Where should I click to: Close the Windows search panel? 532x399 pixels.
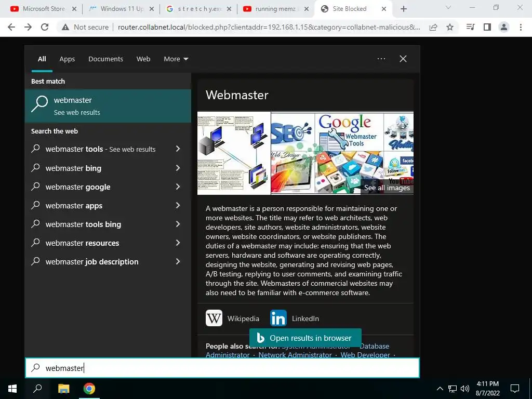[403, 59]
